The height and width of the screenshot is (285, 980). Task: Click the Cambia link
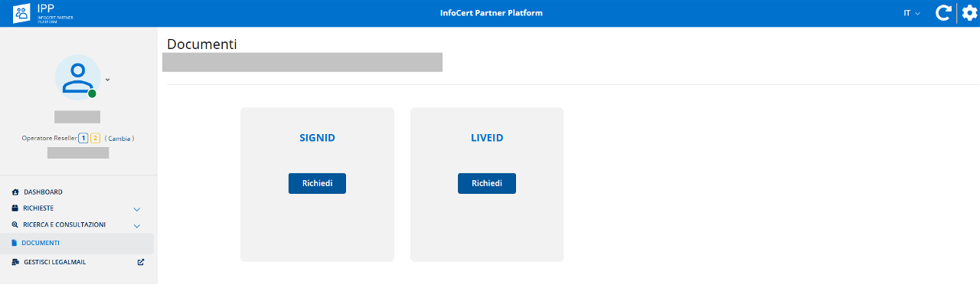pyautogui.click(x=119, y=139)
